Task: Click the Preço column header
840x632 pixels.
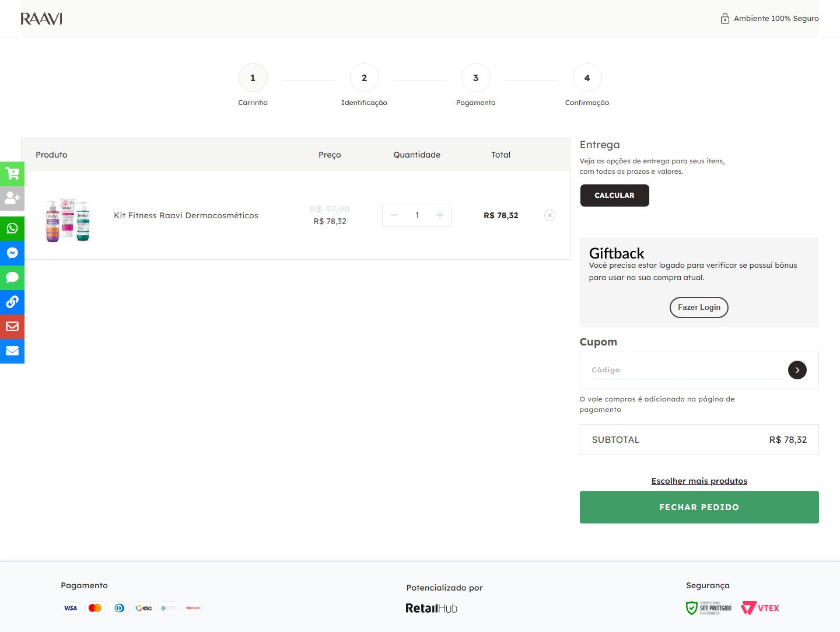Action: (x=330, y=155)
